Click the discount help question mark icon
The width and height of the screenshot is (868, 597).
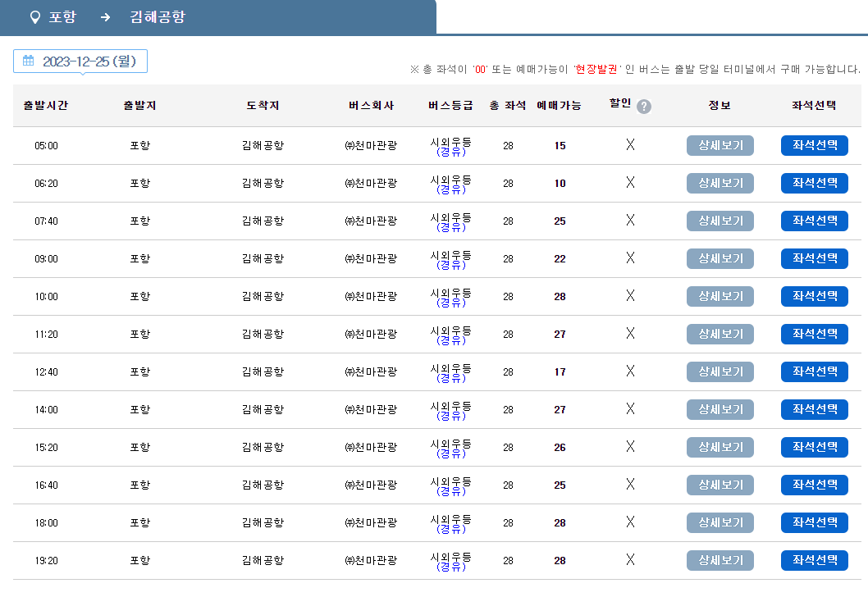pos(644,107)
